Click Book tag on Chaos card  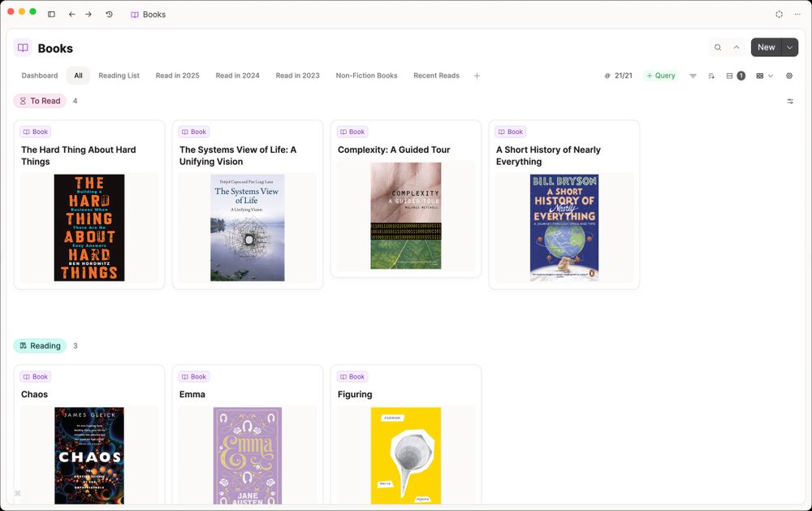coord(35,377)
